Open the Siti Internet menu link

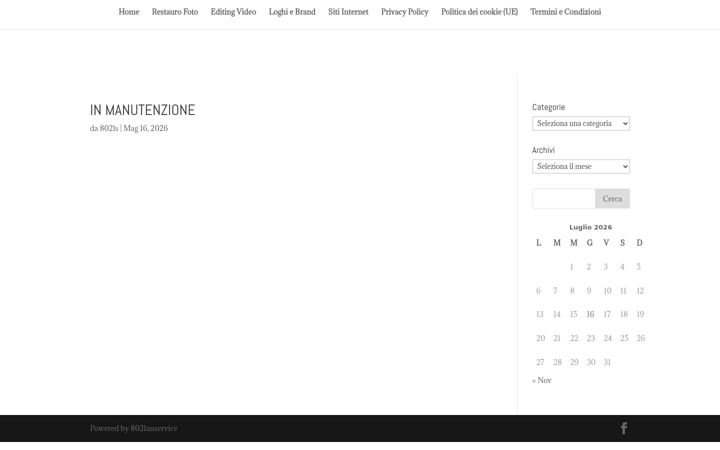click(348, 12)
